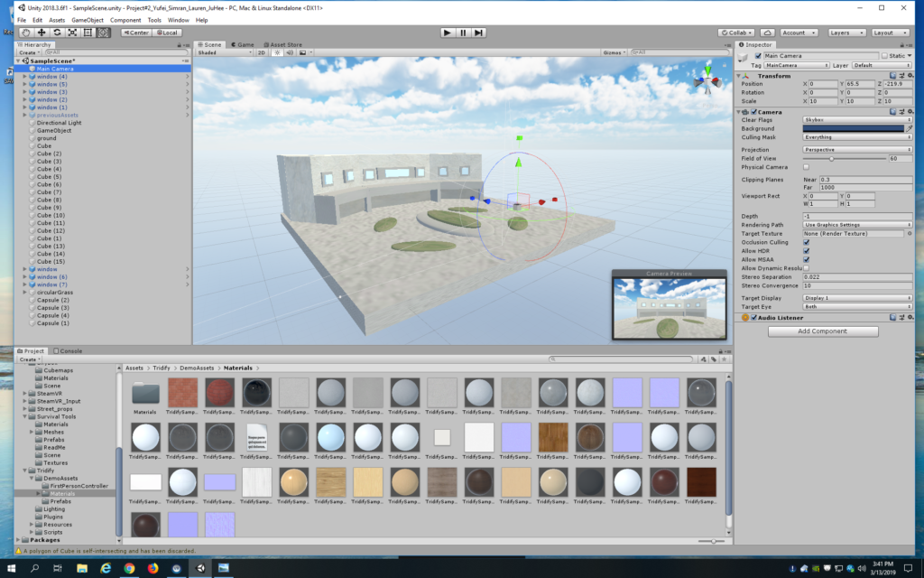Viewport: 924px width, 578px height.
Task: Switch to the Console tab
Action: click(69, 351)
